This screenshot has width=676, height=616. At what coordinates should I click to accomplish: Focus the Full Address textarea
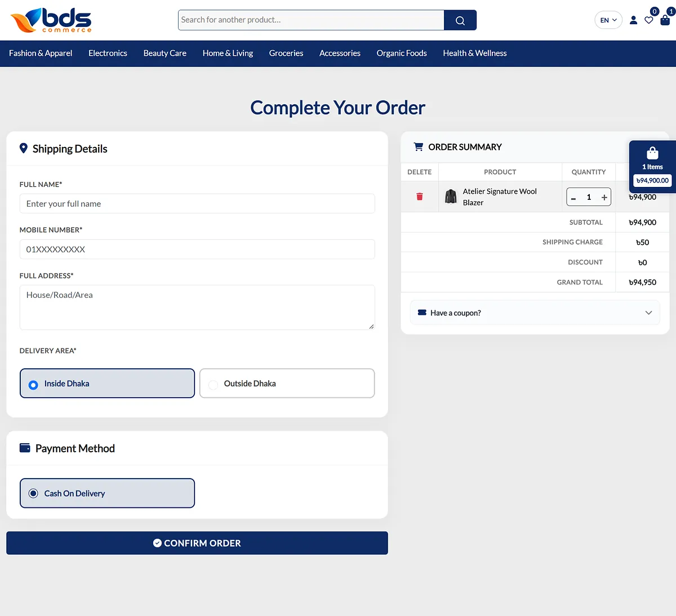pos(197,307)
